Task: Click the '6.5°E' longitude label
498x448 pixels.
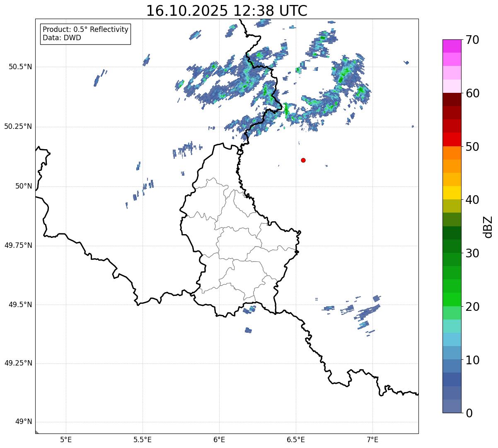Action: (x=296, y=440)
